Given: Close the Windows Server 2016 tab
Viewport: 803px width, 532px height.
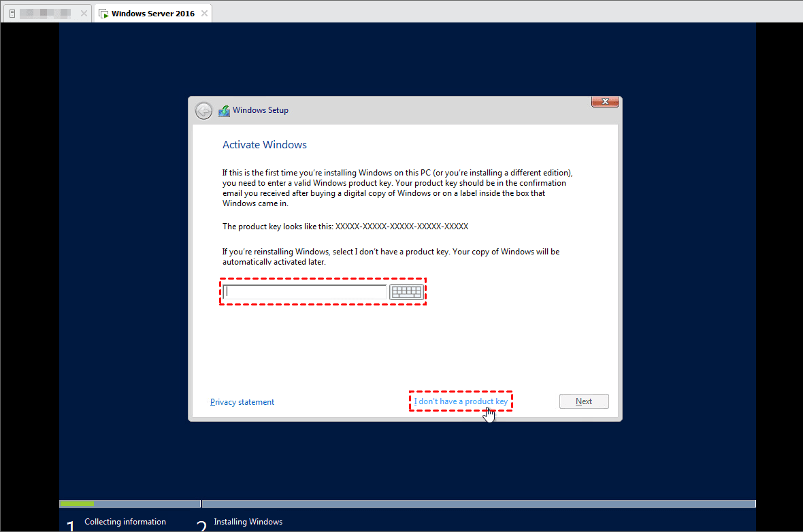Looking at the screenshot, I should (x=204, y=14).
